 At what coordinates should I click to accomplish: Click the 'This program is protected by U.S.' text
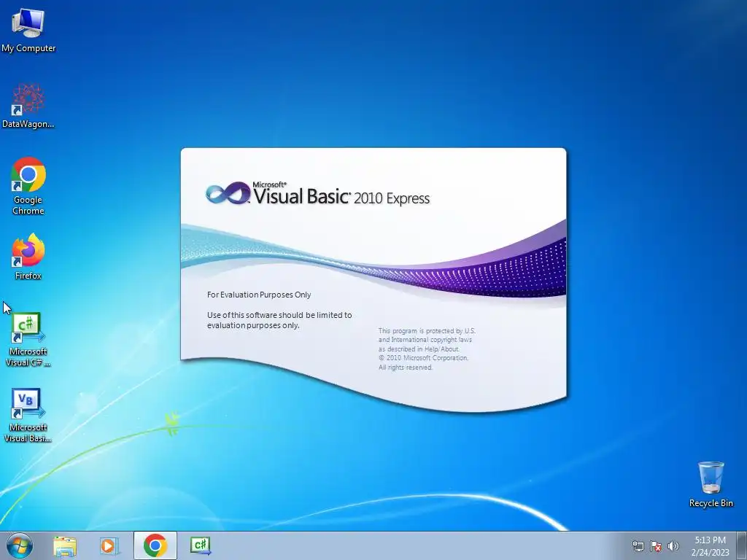pos(427,330)
